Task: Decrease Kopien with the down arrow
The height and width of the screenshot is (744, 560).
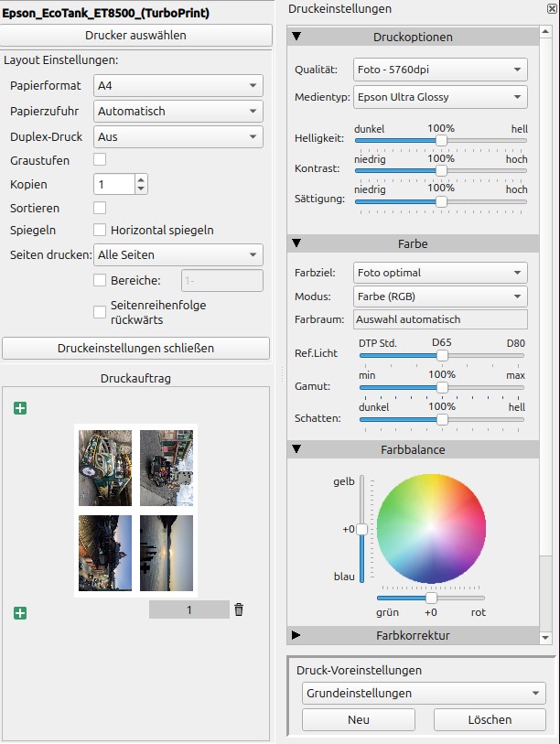Action: coord(141,189)
